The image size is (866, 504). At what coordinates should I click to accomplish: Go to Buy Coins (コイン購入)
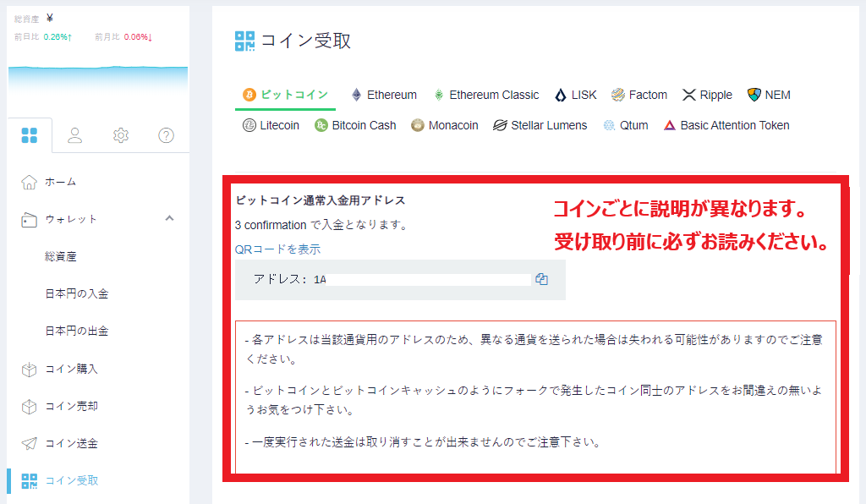(x=71, y=369)
